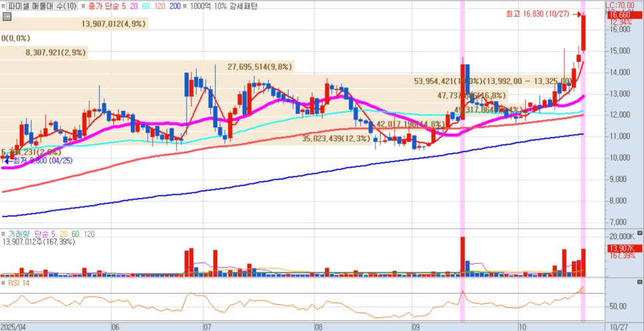Click the 16,000 price axis tick

[x=620, y=30]
